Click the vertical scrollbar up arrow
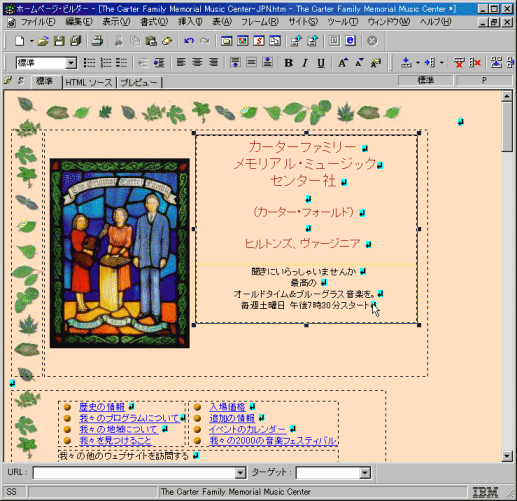The image size is (517, 501). (507, 96)
